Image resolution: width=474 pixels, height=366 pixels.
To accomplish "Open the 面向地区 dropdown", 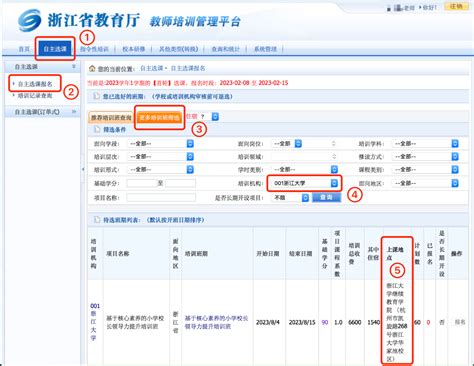I will 426,183.
